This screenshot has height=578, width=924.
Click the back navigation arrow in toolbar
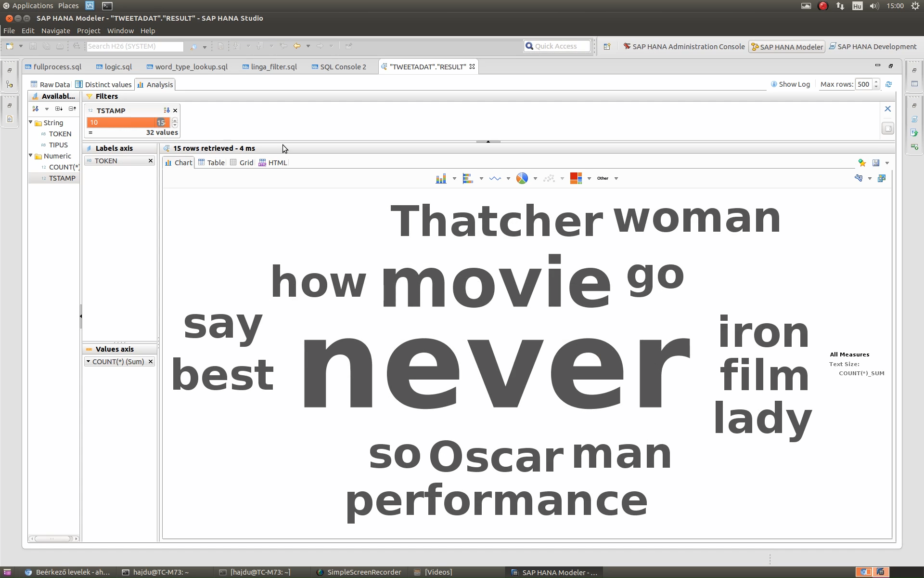(297, 46)
